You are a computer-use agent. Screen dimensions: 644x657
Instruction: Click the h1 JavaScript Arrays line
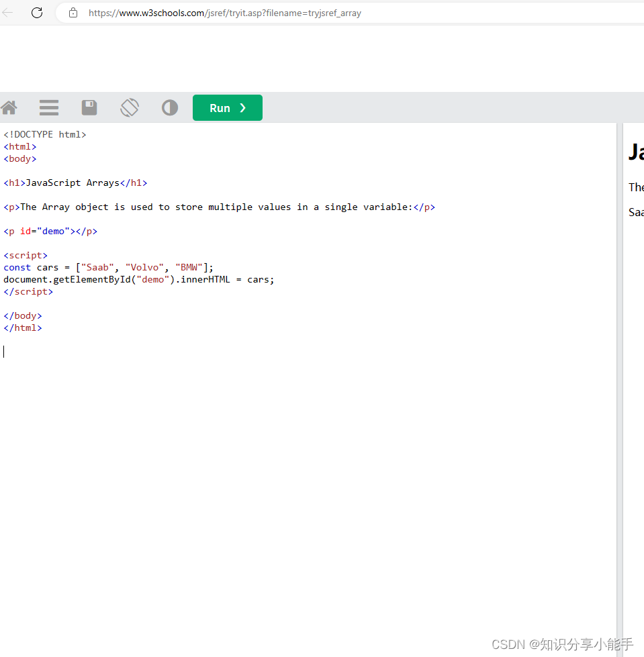(x=75, y=183)
